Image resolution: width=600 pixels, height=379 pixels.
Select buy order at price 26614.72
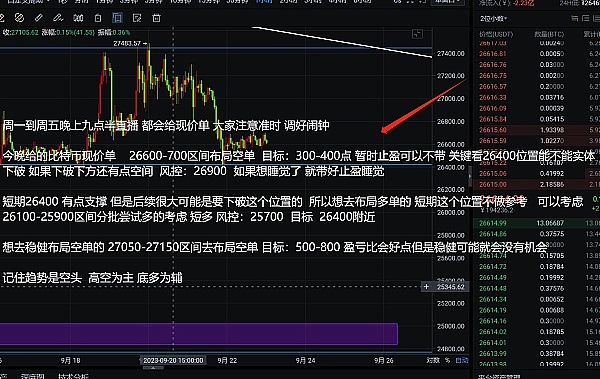click(x=536, y=266)
